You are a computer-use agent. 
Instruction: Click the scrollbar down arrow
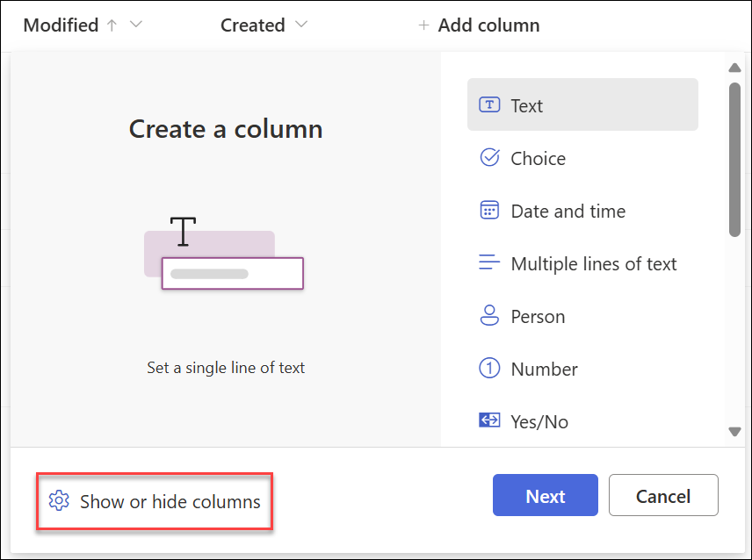(x=734, y=432)
